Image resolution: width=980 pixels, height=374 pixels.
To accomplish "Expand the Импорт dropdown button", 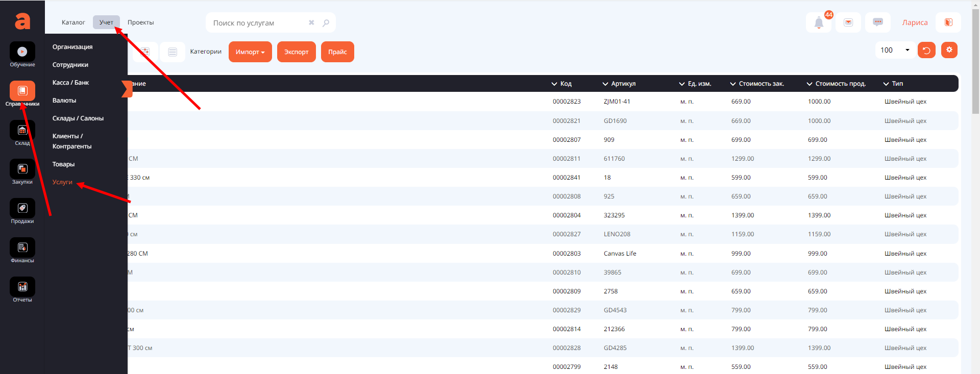I will pos(250,52).
